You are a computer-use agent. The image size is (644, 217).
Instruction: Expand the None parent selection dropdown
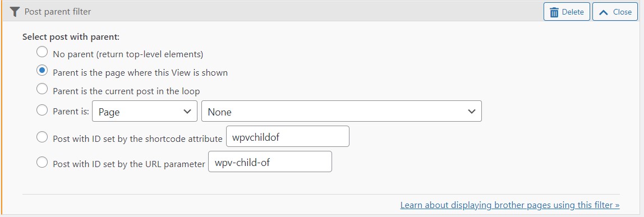click(341, 111)
